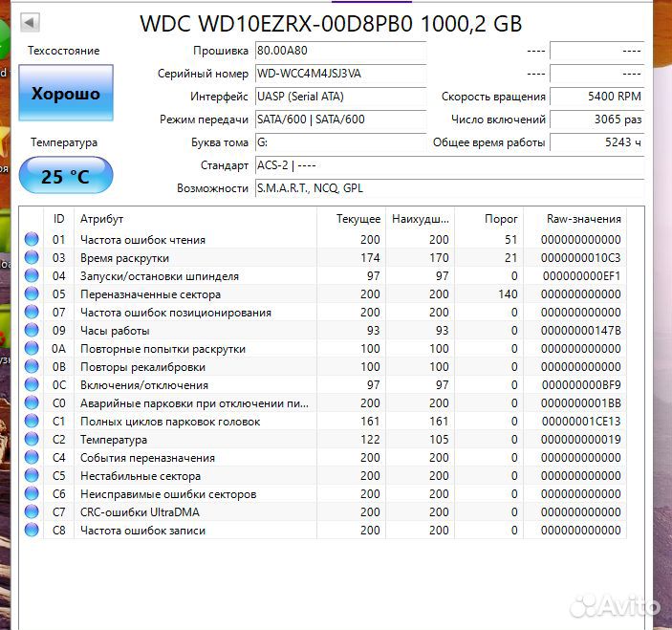Sort by the Атрибут column header

coord(195,219)
